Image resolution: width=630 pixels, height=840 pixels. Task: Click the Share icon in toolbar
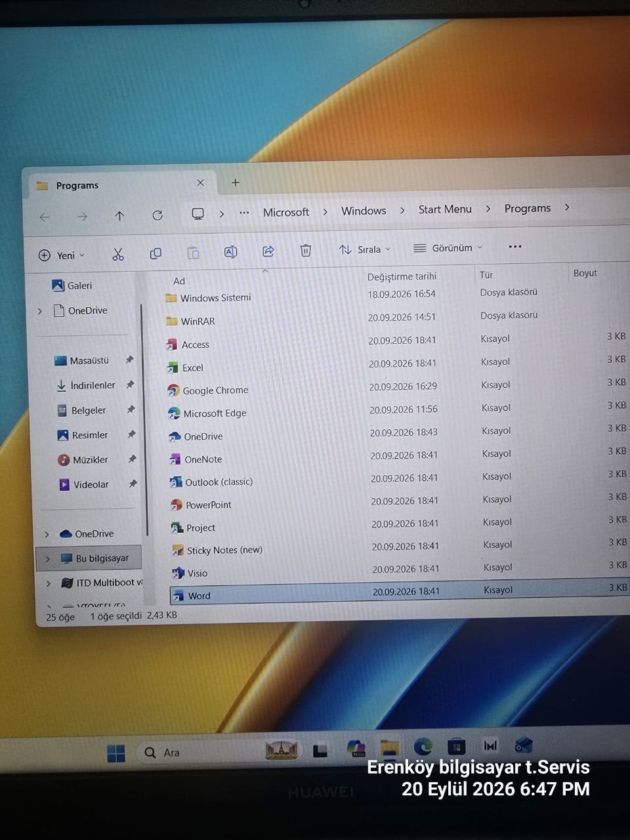[x=268, y=251]
